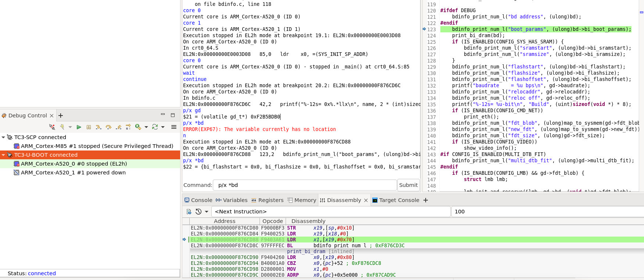Select the BL bdinfo_print_num_l disassembly row

click(x=417, y=245)
